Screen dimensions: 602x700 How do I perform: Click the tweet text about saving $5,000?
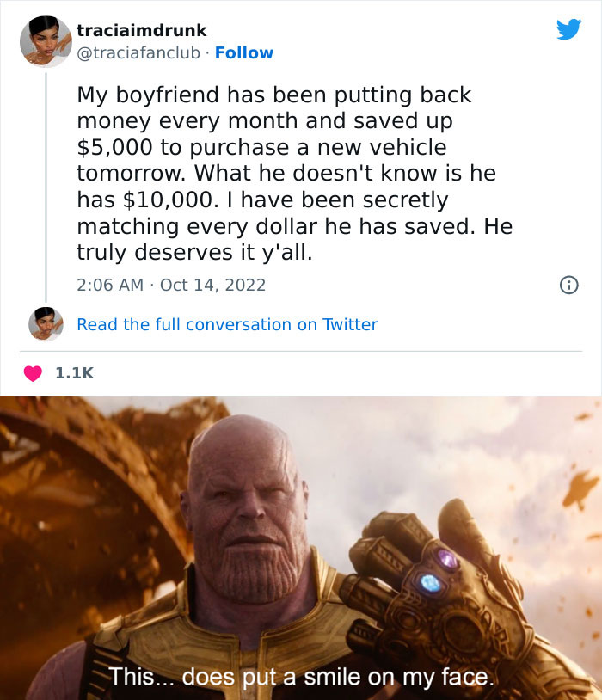tap(295, 173)
